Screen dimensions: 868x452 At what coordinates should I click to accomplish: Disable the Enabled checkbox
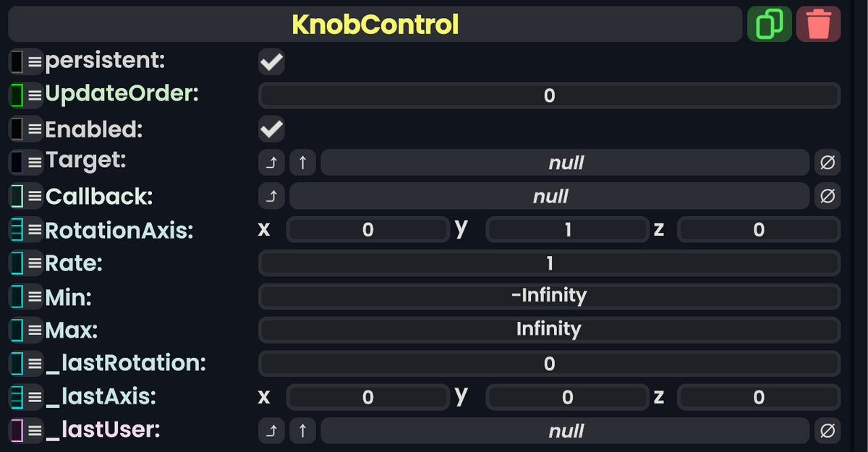pyautogui.click(x=271, y=129)
